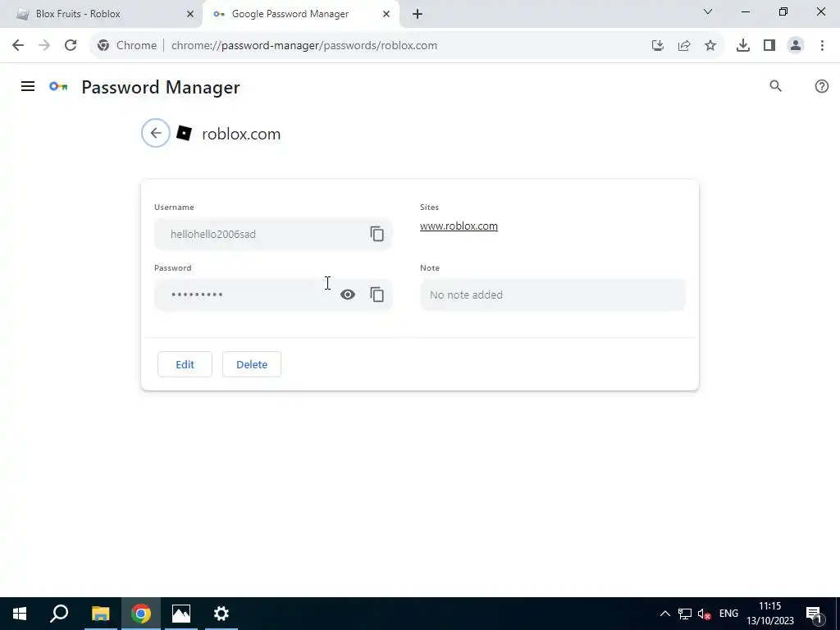Click the roblox.com page heading
Image resolution: width=840 pixels, height=630 pixels.
point(241,134)
